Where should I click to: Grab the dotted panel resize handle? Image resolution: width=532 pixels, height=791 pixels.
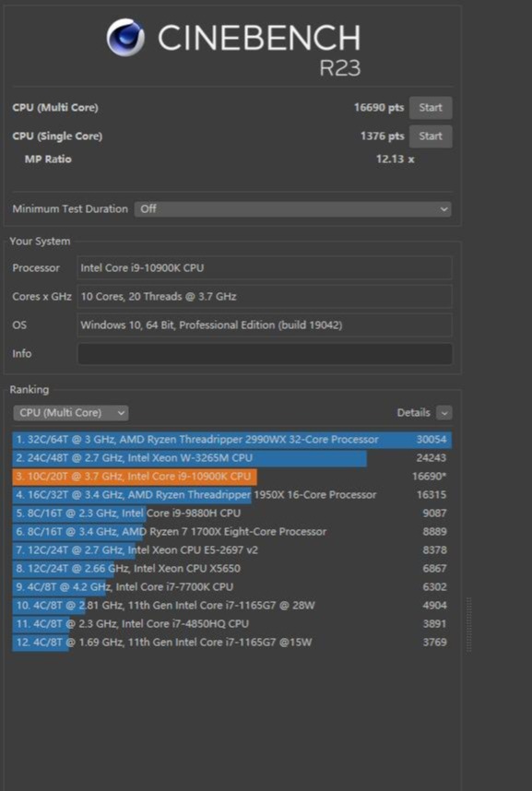tap(469, 624)
